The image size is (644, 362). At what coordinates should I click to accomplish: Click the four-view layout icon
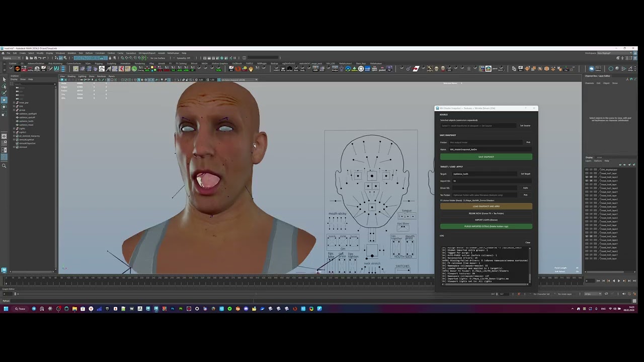(x=4, y=143)
